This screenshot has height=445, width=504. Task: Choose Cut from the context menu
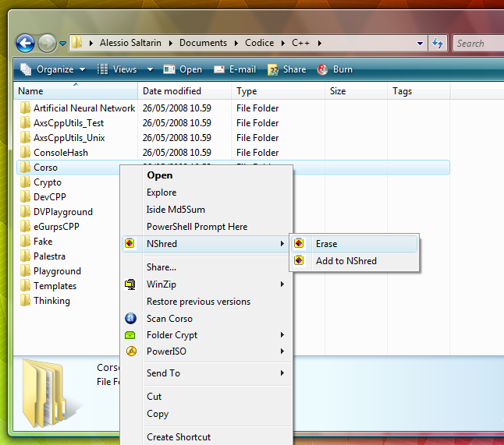pyautogui.click(x=207, y=397)
